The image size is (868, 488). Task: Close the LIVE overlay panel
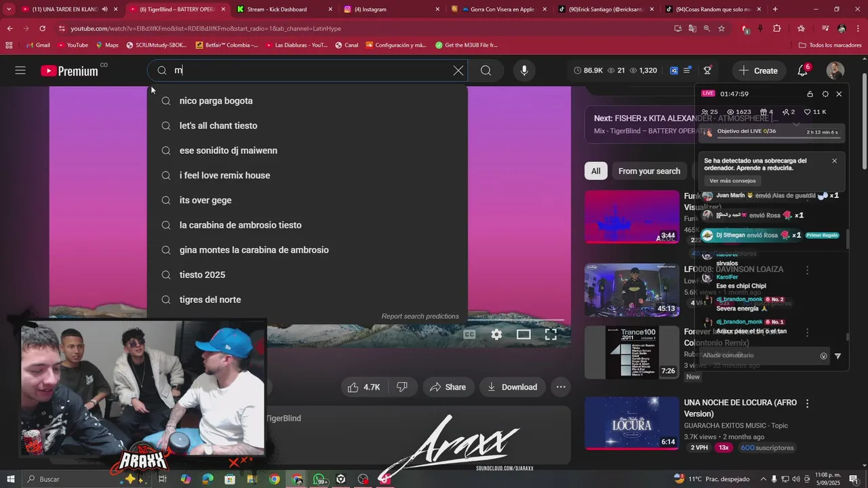[x=839, y=94]
